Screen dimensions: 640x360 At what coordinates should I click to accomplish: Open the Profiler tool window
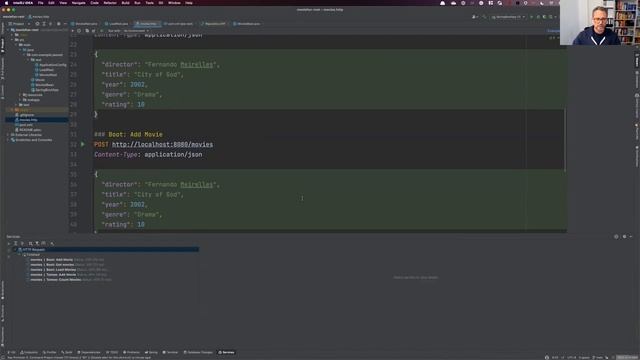50,352
